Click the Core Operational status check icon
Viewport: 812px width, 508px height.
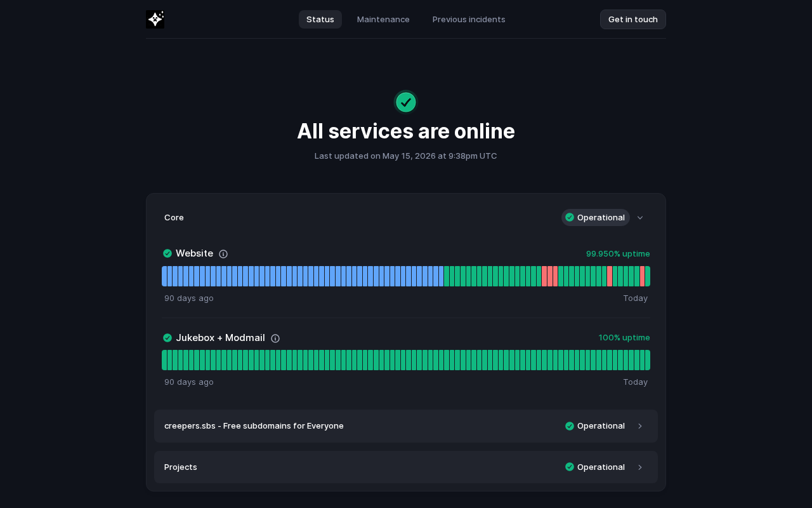570,217
